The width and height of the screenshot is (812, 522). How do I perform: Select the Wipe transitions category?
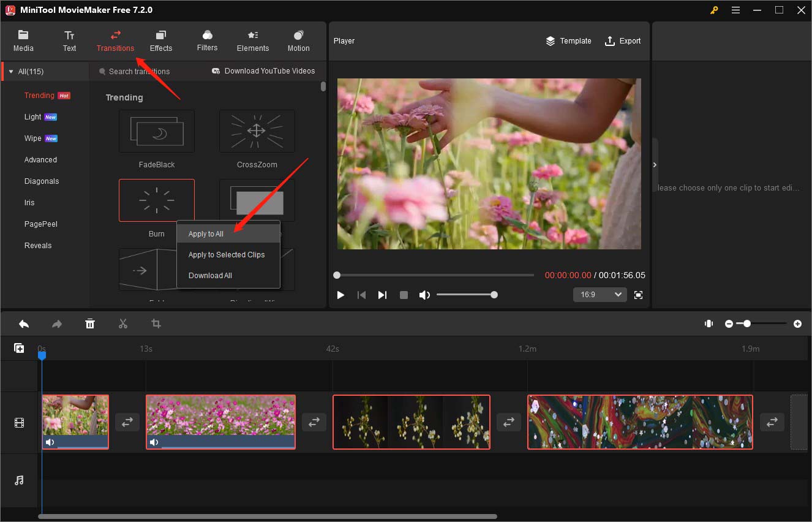33,138
